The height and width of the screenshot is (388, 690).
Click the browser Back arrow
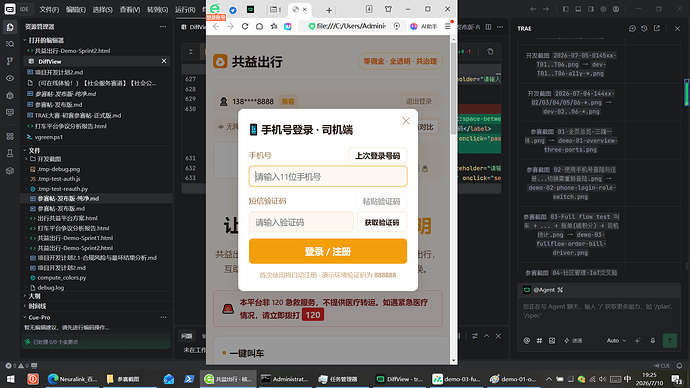pos(216,26)
